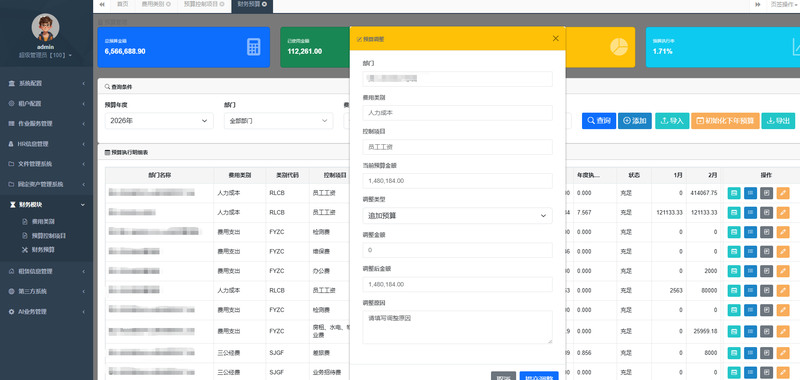Open 财务预算 under 财务模块 in sidebar
The width and height of the screenshot is (800, 380).
point(43,250)
